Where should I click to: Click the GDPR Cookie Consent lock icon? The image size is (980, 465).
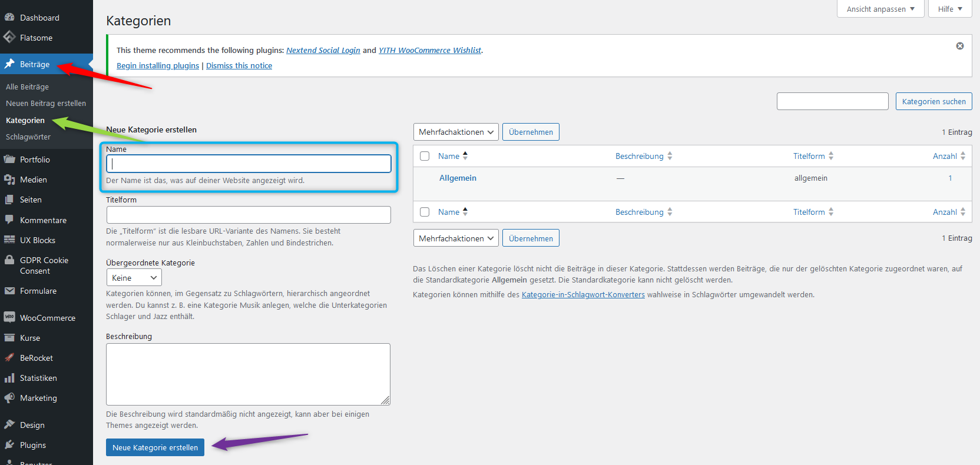pyautogui.click(x=9, y=260)
